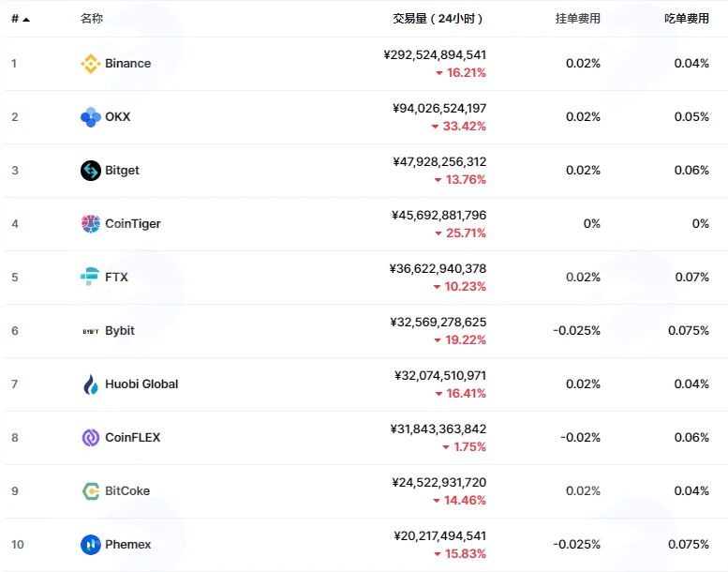Click the OKX logo icon

pyautogui.click(x=91, y=117)
